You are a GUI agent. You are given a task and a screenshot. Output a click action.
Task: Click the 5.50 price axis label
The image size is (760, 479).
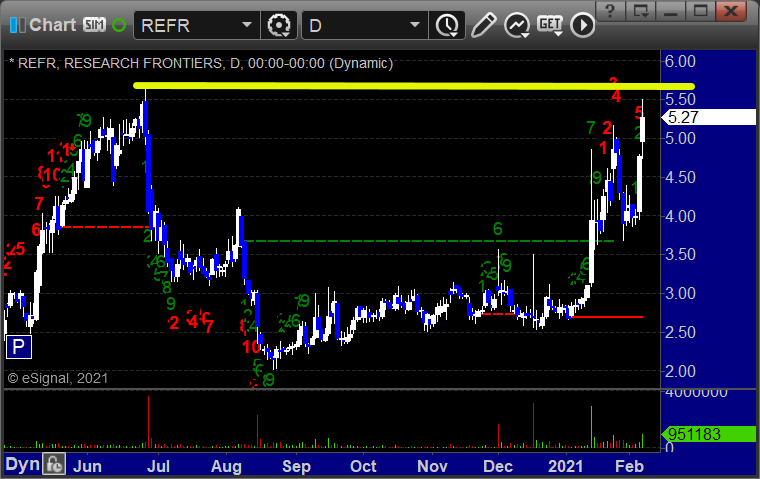click(x=680, y=99)
